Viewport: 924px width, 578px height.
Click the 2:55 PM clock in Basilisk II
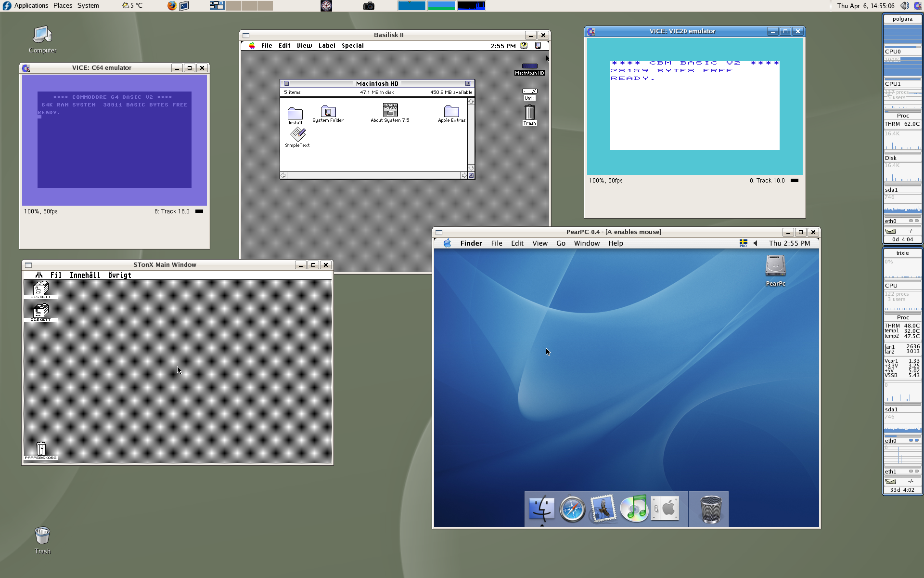[x=503, y=46]
